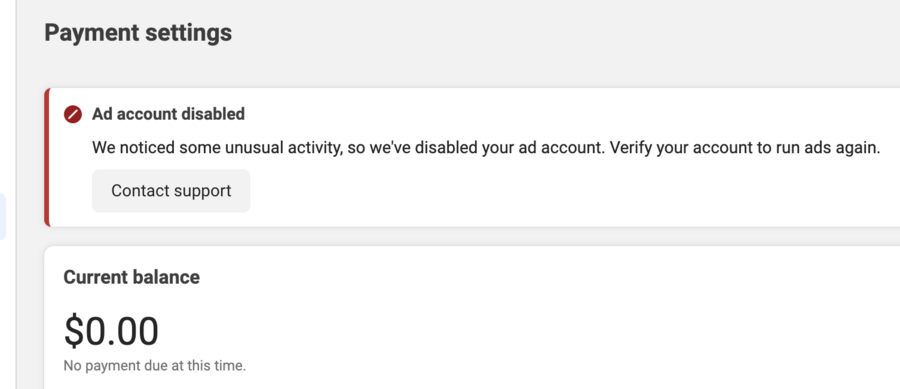Click the $0.00 balance amount
The image size is (900, 389).
pos(111,331)
